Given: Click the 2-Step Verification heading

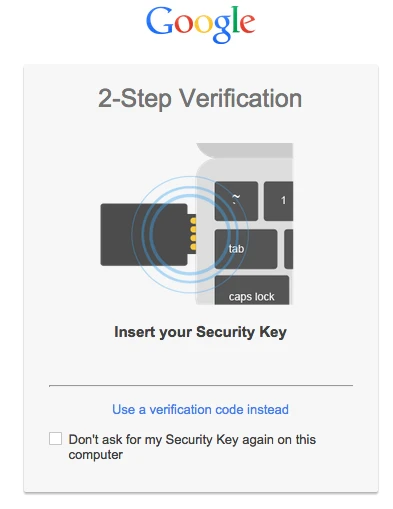Looking at the screenshot, I should pos(200,99).
